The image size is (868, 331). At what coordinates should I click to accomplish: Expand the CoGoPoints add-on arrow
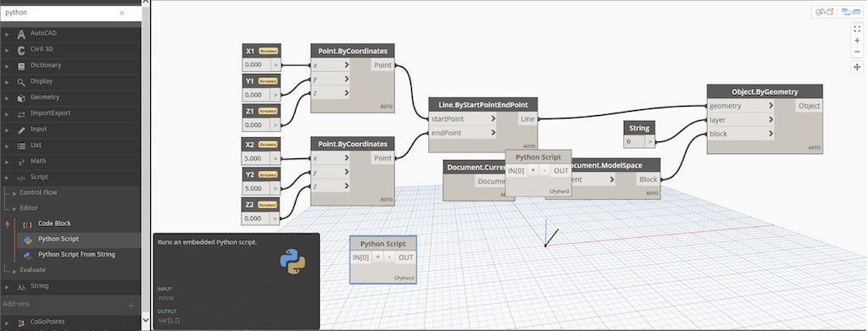click(7, 323)
